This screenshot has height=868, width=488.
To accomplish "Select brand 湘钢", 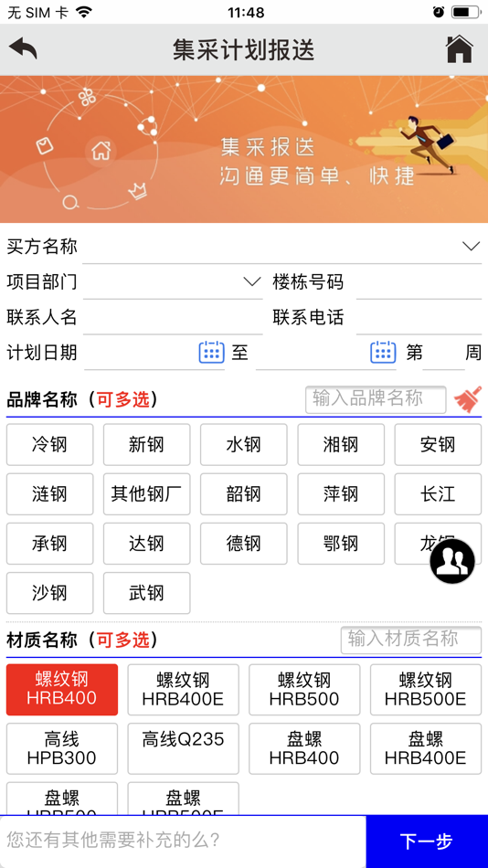I will click(341, 445).
